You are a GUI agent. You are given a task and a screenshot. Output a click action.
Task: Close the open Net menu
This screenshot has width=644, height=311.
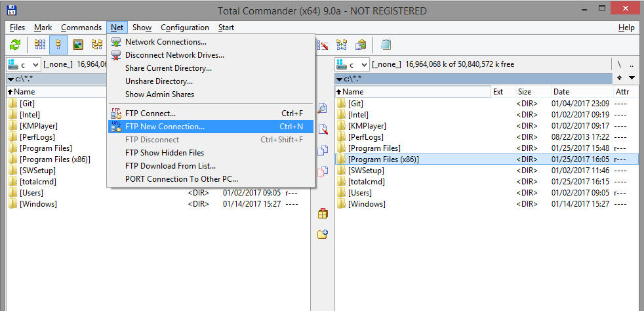117,28
